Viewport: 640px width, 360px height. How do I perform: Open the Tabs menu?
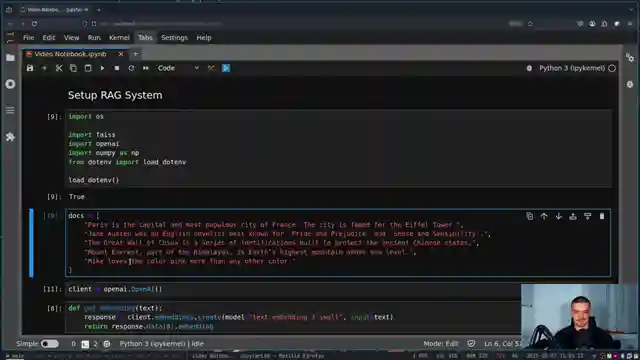(145, 38)
